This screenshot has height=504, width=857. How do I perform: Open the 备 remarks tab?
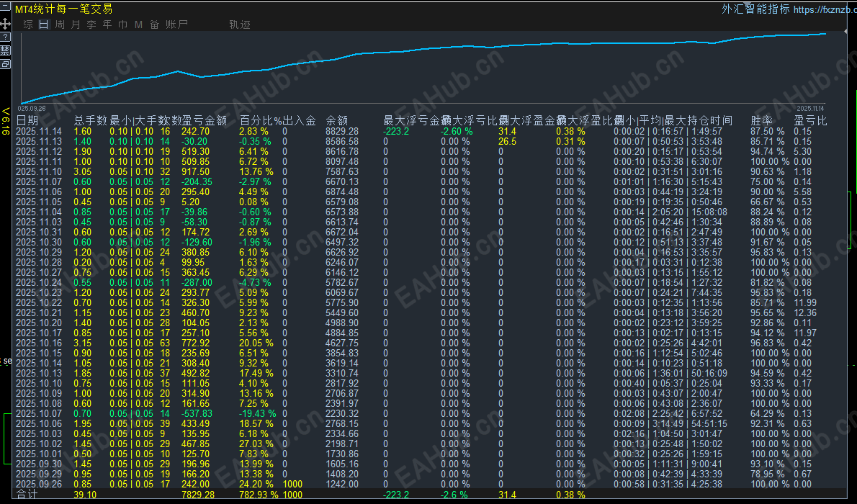pos(154,24)
